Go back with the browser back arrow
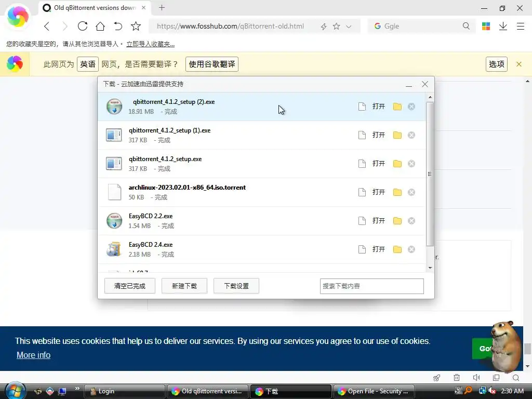The width and height of the screenshot is (532, 399). 47,26
